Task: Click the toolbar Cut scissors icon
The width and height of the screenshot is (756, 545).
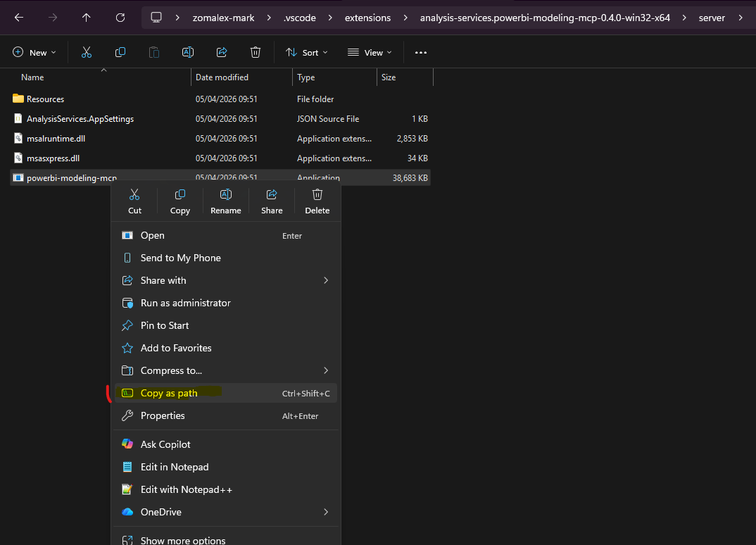Action: point(86,52)
